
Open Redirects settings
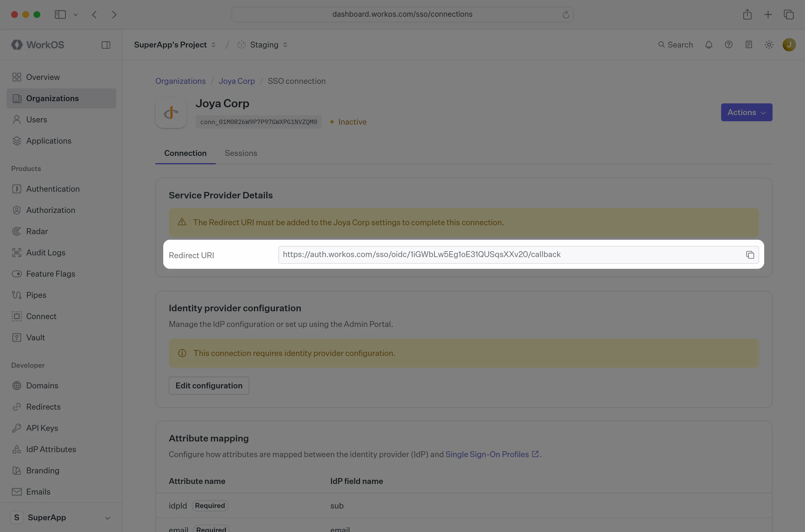click(x=61, y=407)
